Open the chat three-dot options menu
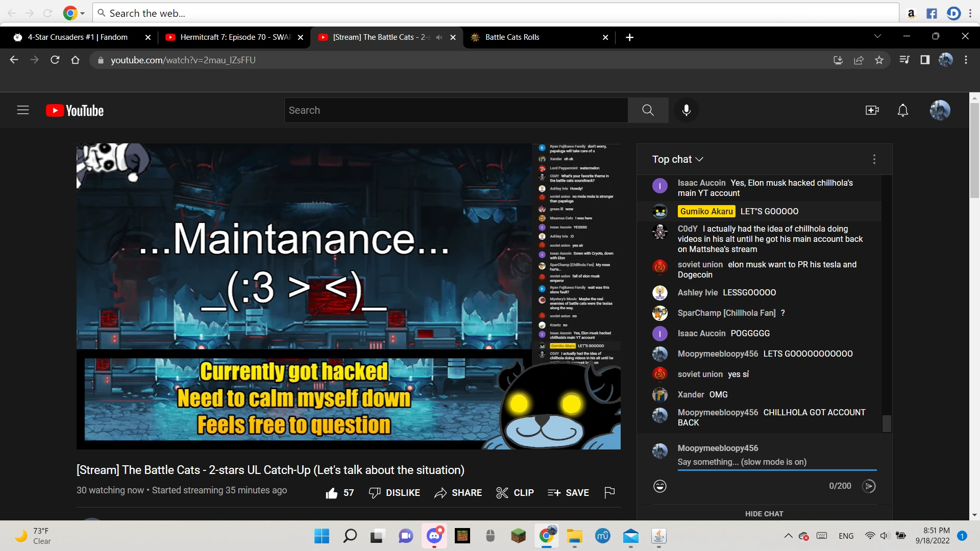Viewport: 980px width, 551px height. [874, 159]
